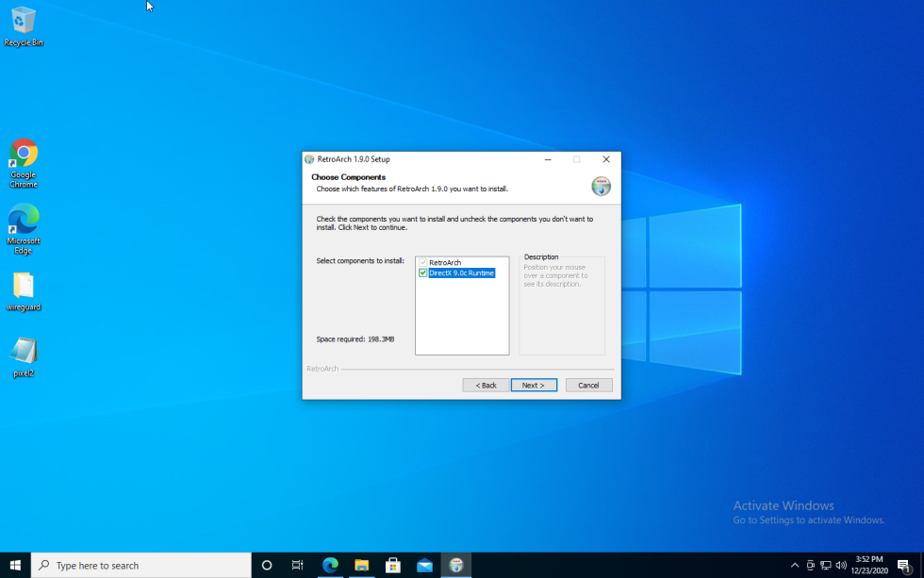Open File Explorer from the taskbar

tap(361, 565)
